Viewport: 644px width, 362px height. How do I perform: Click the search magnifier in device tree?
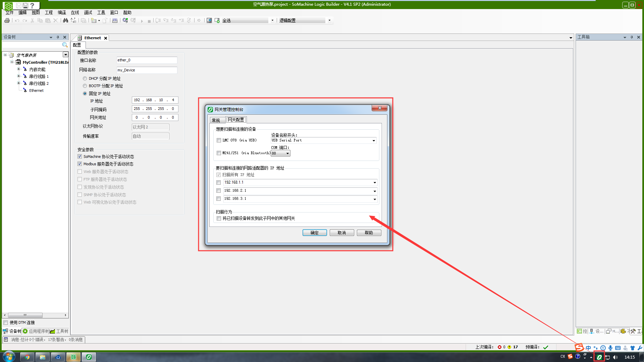[x=65, y=45]
